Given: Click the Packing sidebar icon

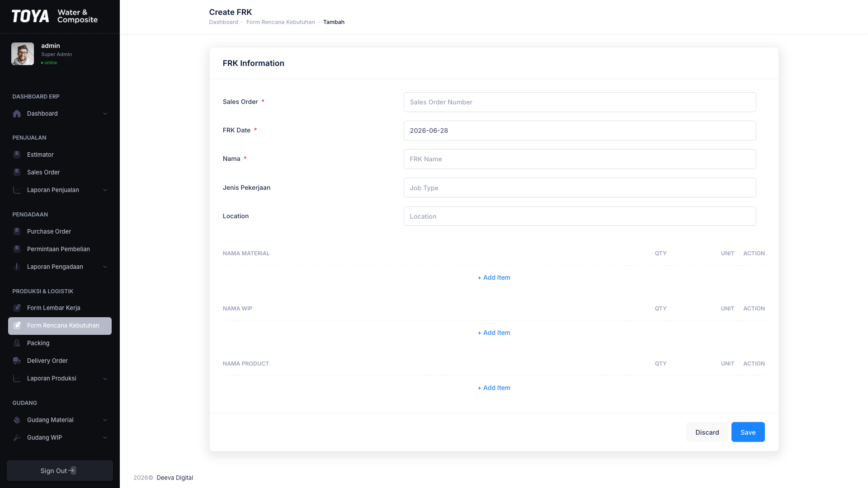Looking at the screenshot, I should click(17, 343).
